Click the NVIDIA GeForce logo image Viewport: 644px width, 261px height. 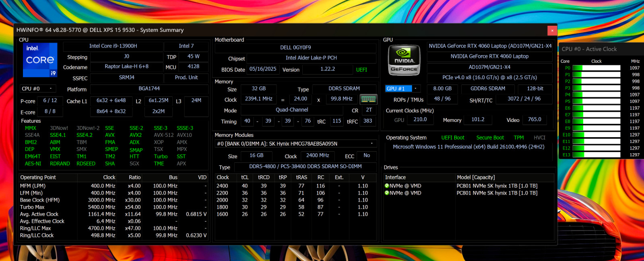(403, 60)
